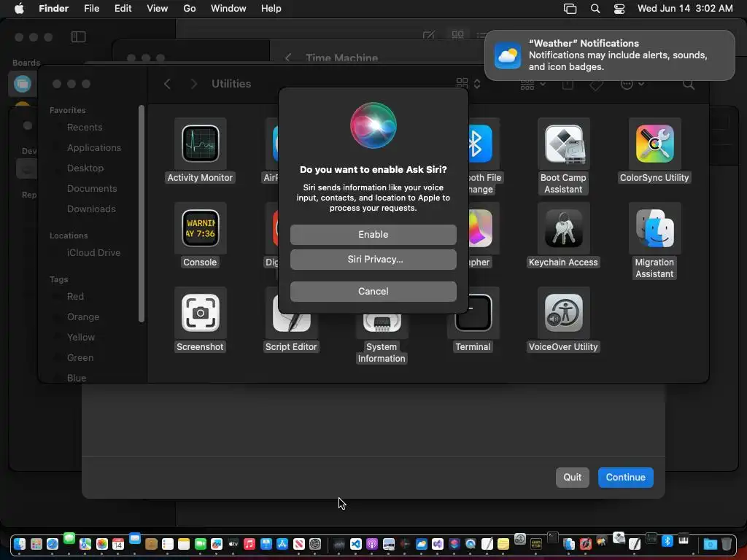Go forward in Utilities window
The width and height of the screenshot is (747, 560).
193,84
